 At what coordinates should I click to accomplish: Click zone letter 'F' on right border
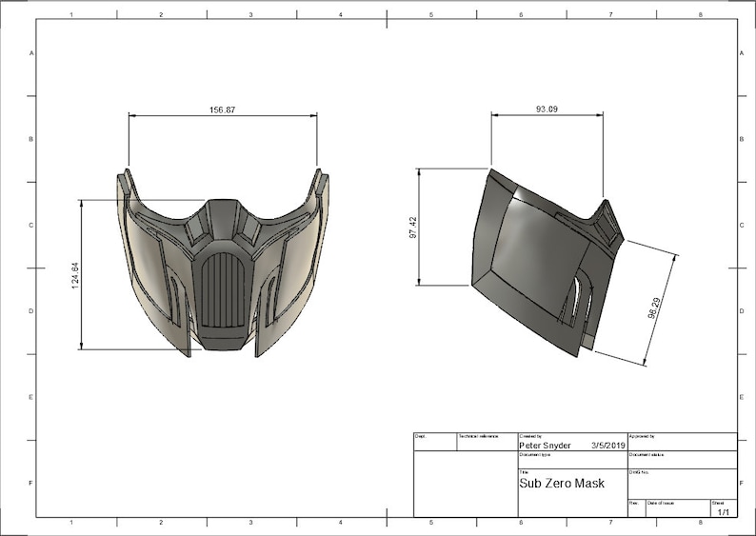tap(741, 483)
